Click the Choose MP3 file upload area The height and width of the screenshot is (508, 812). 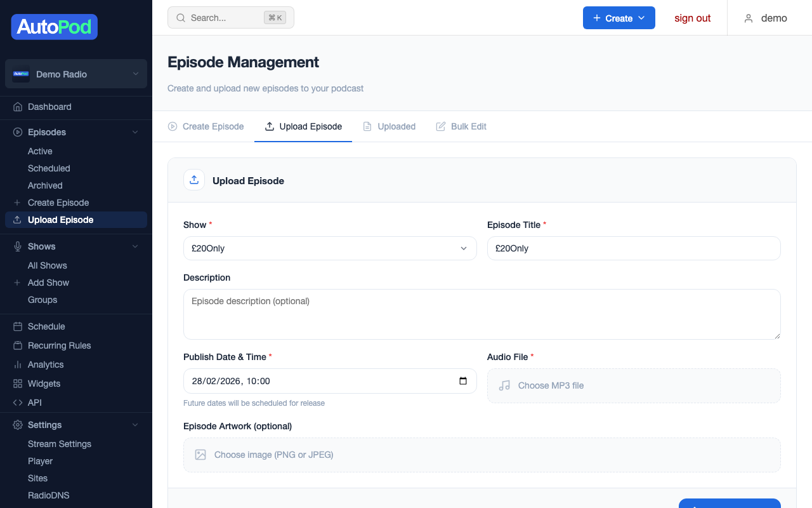633,385
